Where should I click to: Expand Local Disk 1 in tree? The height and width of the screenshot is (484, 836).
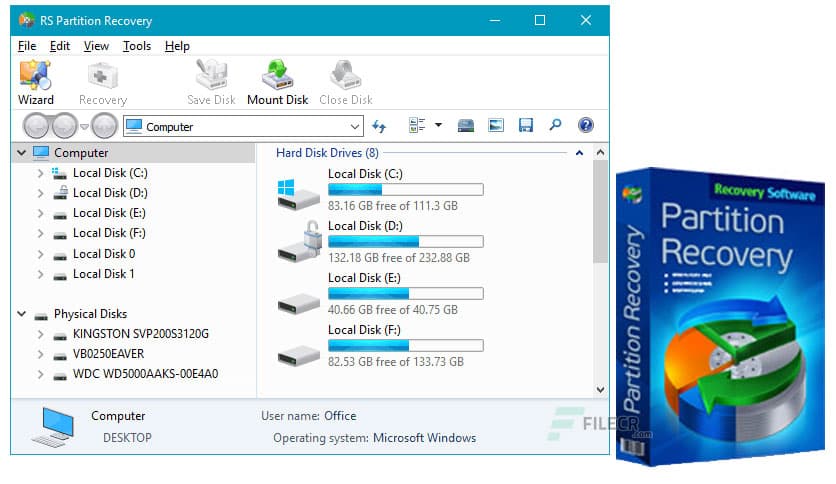(x=41, y=275)
